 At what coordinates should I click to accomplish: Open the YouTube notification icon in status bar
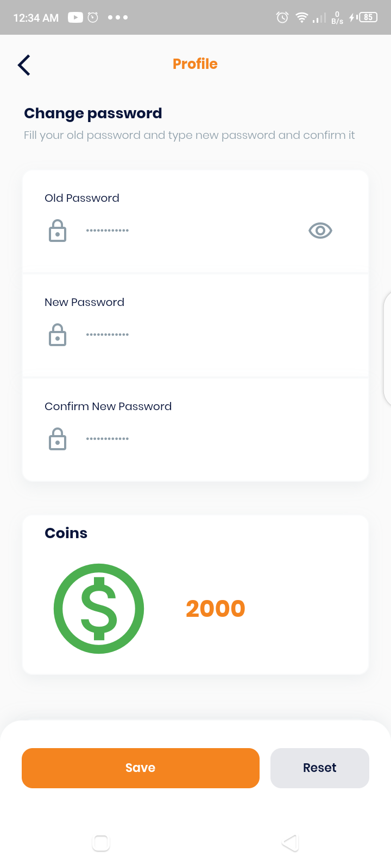[75, 17]
